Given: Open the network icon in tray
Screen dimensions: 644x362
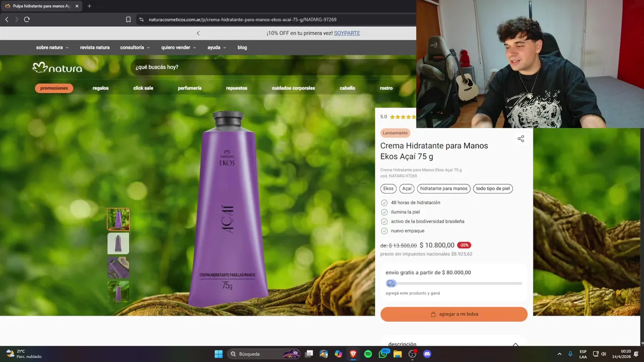Looking at the screenshot, I should pyautogui.click(x=596, y=354).
